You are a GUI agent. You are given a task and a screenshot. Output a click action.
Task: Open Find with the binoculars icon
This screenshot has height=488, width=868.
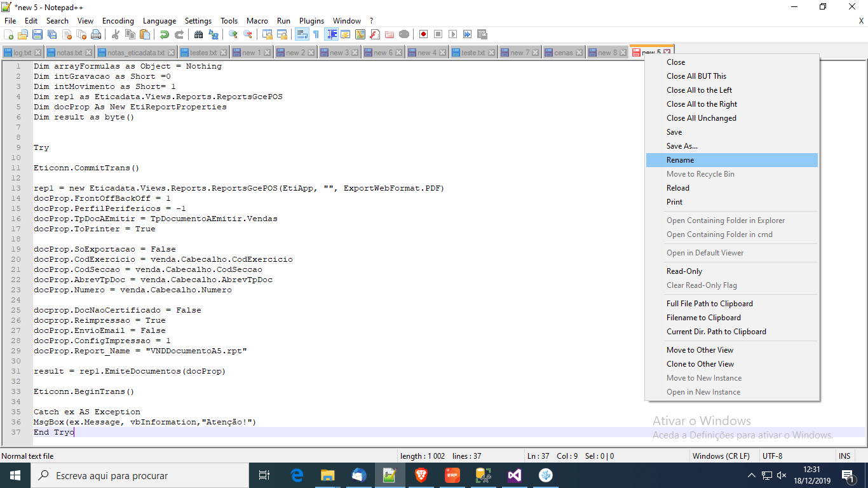coord(198,34)
